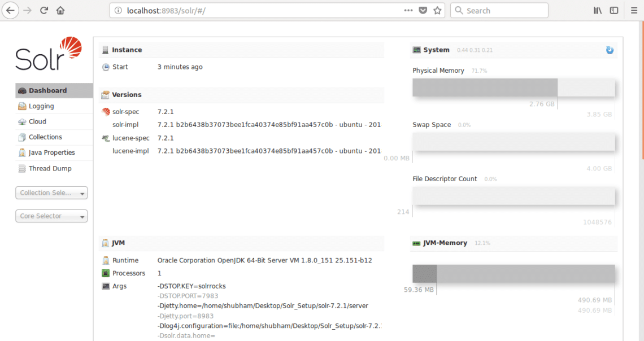The height and width of the screenshot is (341, 644).
Task: Open the Dashboard menu item
Action: 54,91
